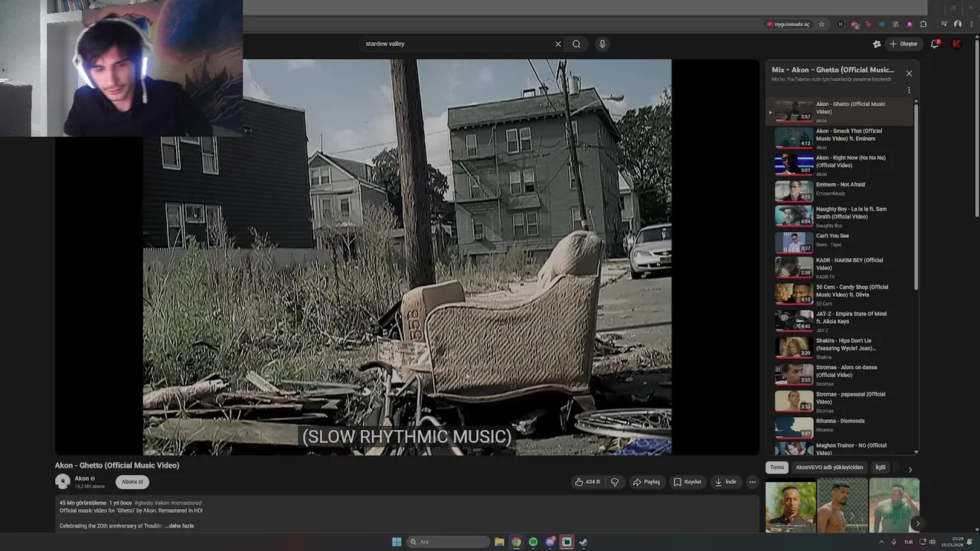
Task: Click the volume tray icon
Action: click(x=932, y=542)
